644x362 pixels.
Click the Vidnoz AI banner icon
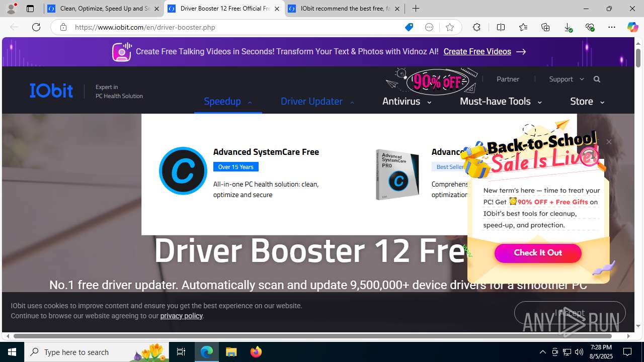(122, 52)
